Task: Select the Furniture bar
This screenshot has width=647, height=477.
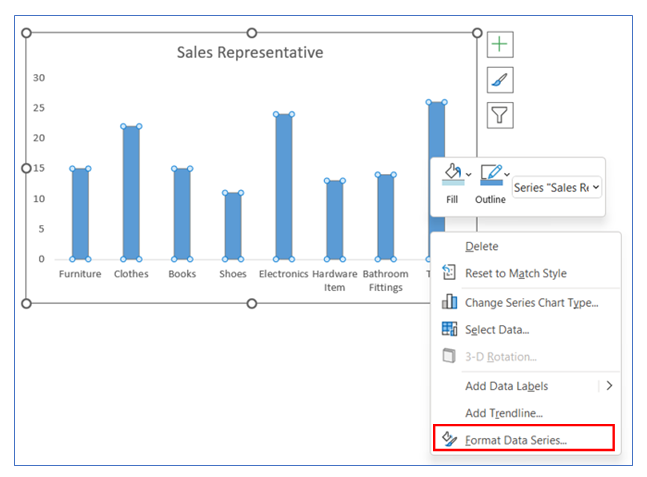Action: 80,214
